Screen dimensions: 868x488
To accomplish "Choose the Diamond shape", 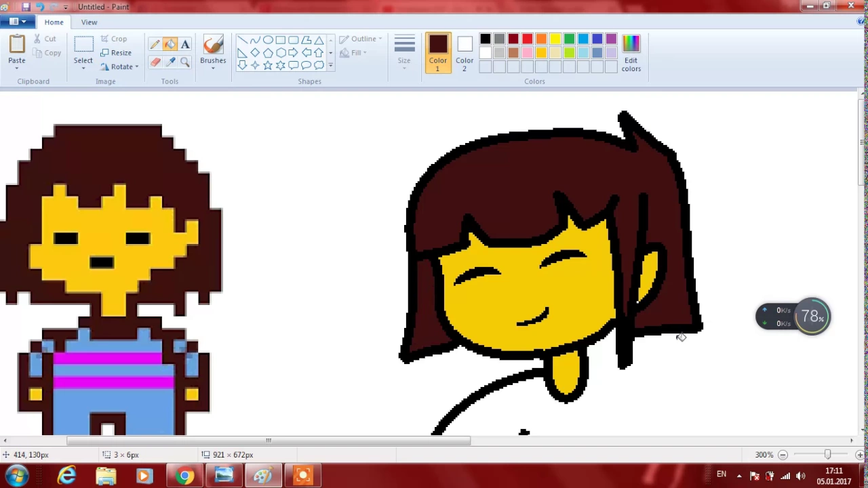I will [x=255, y=53].
